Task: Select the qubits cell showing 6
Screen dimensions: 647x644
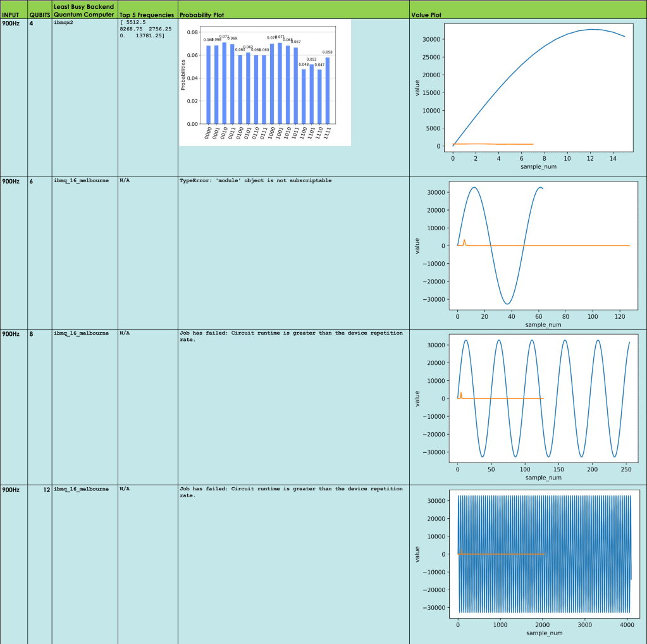Action: (x=32, y=181)
